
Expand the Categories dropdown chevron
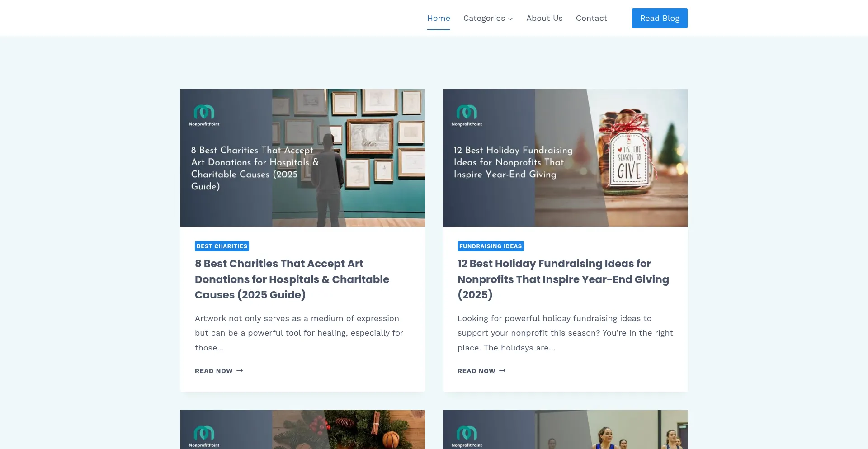coord(510,19)
